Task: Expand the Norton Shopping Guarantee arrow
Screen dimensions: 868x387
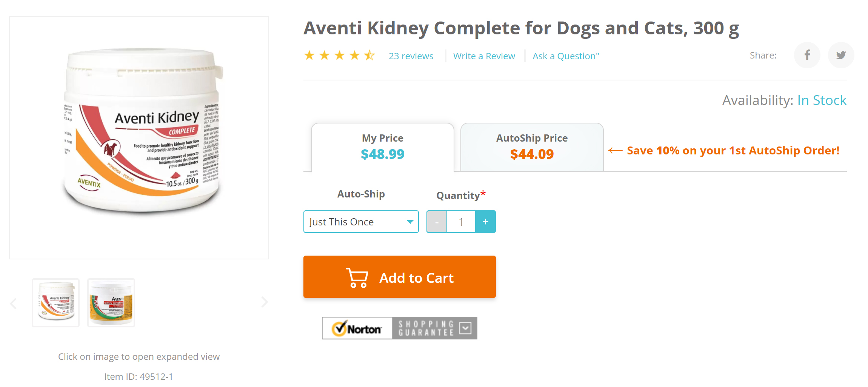Action: 465,328
